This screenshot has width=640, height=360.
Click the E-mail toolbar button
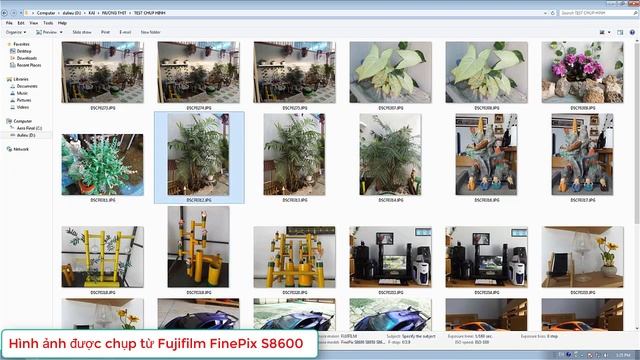(x=125, y=32)
